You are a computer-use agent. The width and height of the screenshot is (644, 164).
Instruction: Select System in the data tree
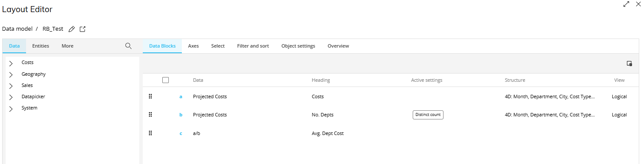point(30,108)
